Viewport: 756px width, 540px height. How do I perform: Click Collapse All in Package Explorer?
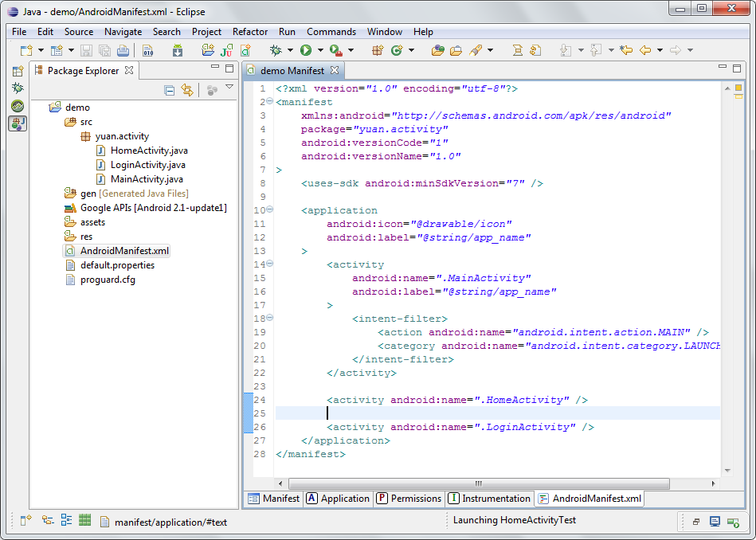[x=169, y=90]
